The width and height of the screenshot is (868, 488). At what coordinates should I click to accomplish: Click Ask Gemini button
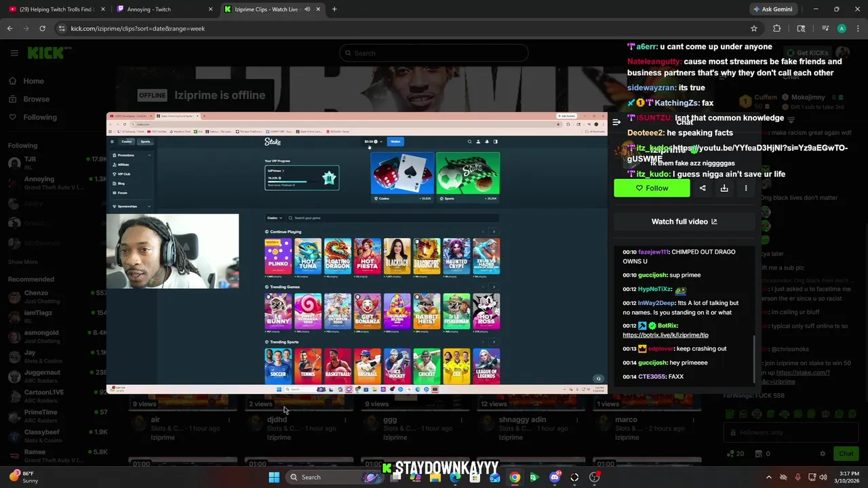(x=774, y=9)
